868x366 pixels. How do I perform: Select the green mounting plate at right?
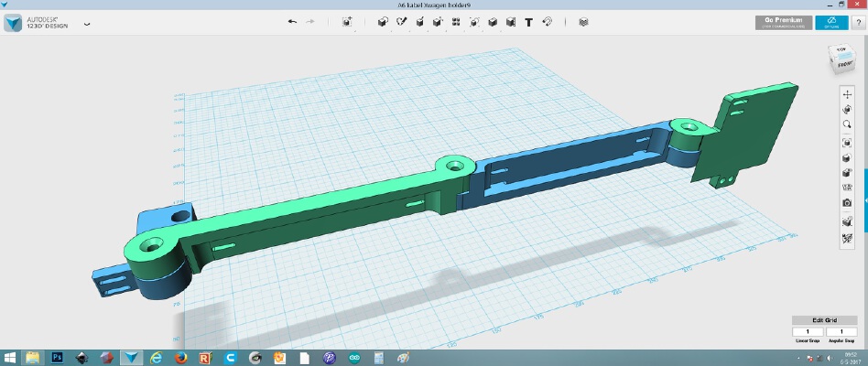point(753,133)
